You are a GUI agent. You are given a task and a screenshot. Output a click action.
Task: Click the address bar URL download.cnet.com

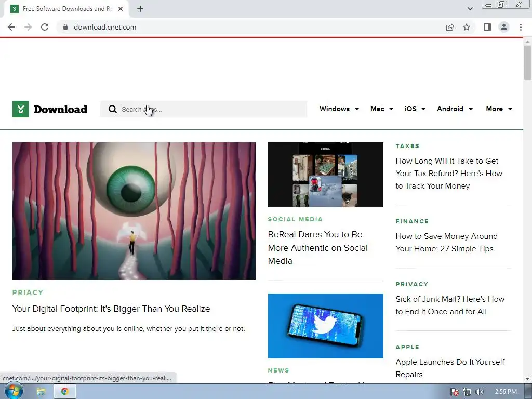coord(105,27)
